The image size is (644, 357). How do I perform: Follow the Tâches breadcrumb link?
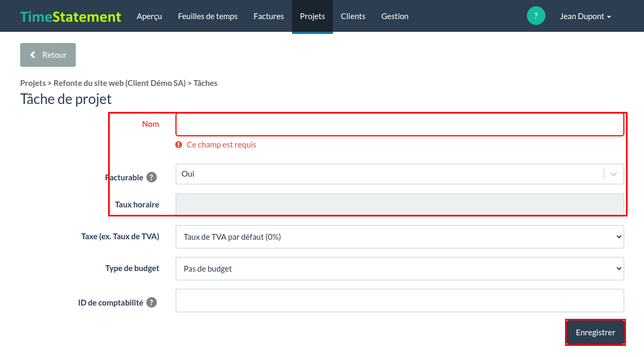coord(206,83)
